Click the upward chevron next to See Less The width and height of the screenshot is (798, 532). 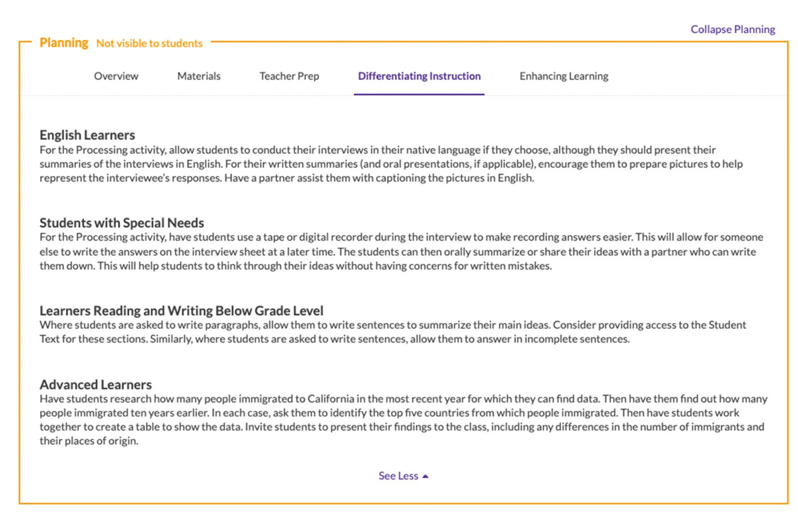[425, 476]
